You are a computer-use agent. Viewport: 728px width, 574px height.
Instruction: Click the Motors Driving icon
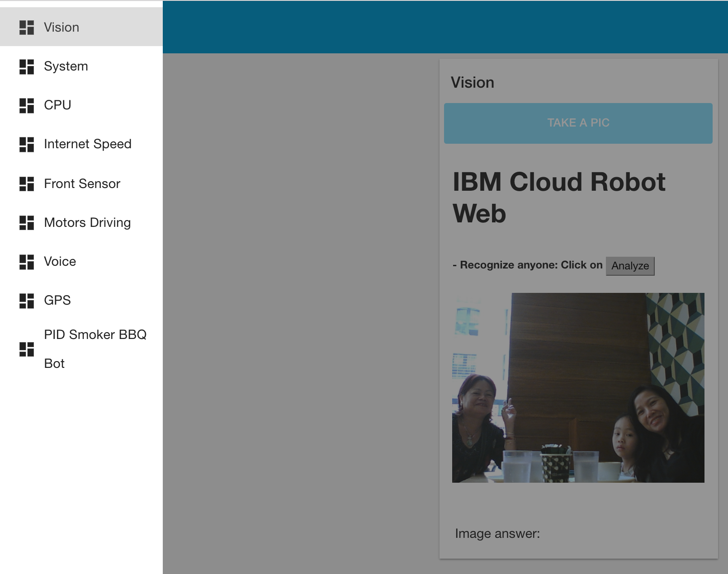click(x=27, y=222)
